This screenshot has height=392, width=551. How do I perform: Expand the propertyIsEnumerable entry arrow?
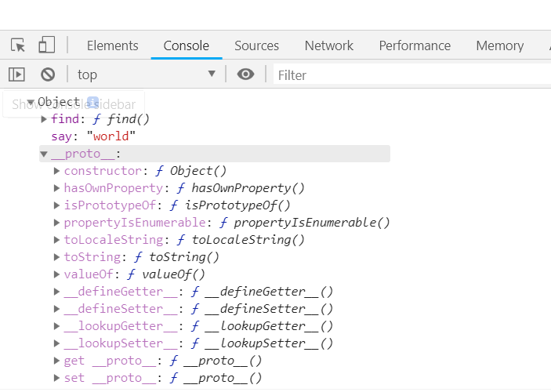coord(56,223)
